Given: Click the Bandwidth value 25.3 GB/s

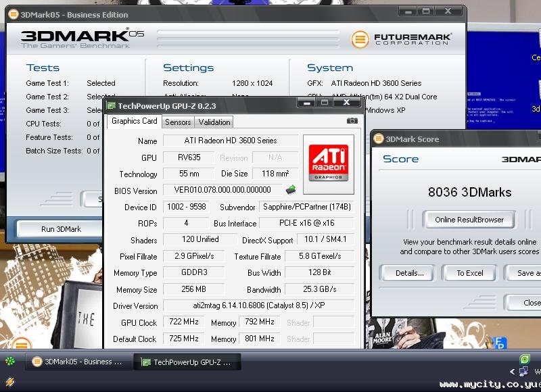Looking at the screenshot, I should coord(320,289).
